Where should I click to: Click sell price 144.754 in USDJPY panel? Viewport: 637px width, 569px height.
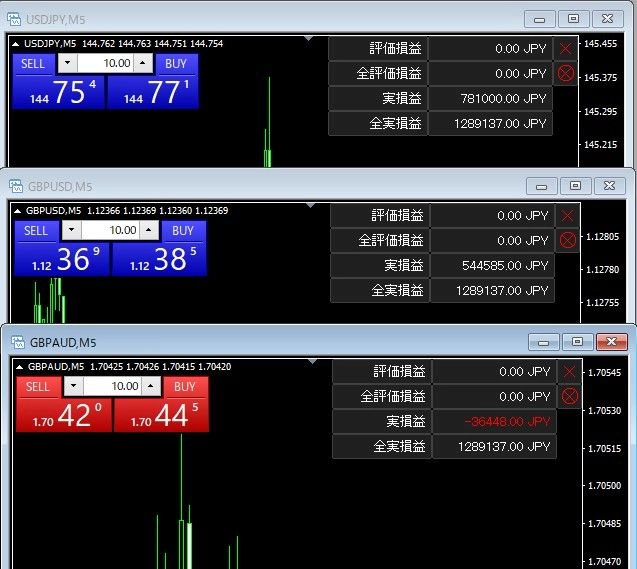point(58,93)
